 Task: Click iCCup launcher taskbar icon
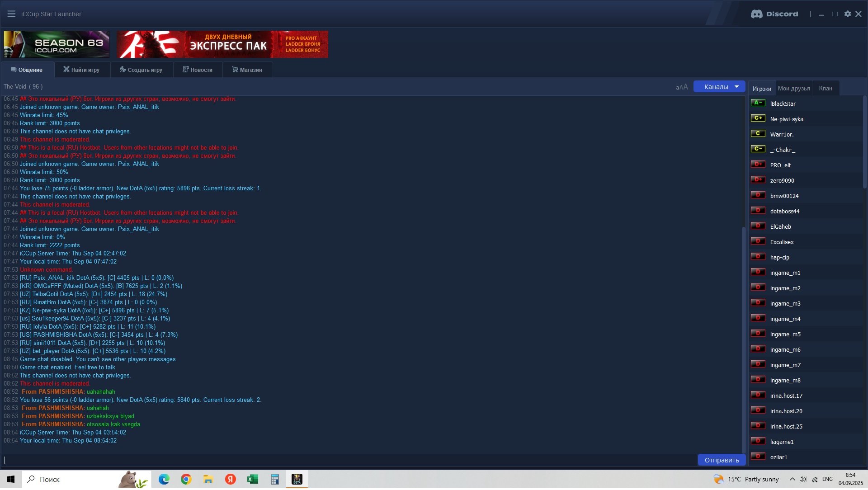tap(297, 479)
